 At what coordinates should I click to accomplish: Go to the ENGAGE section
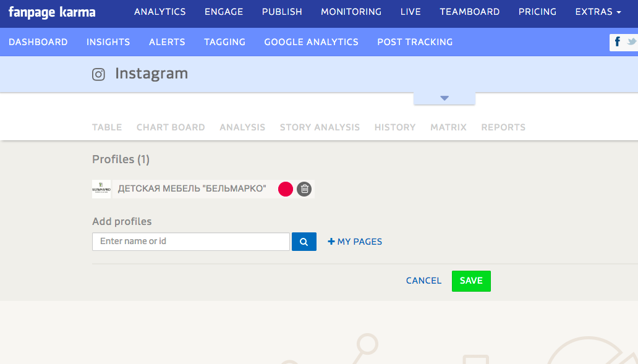coord(224,12)
